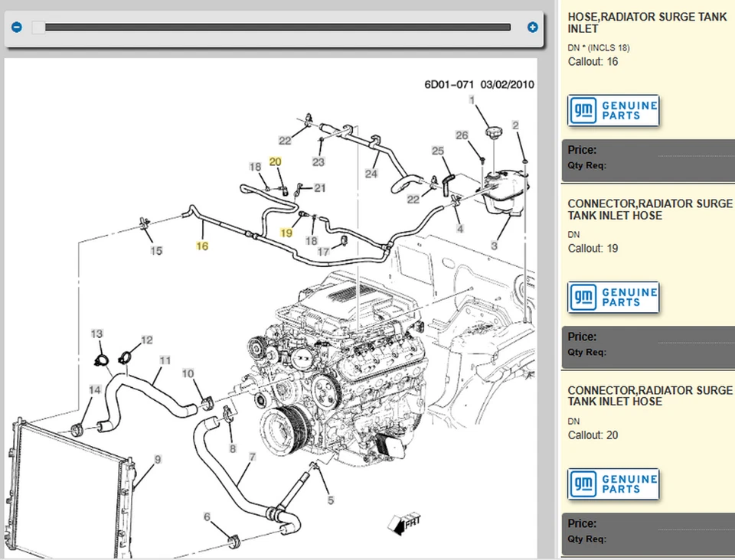Select highlighted callout 19 on the diagram
The width and height of the screenshot is (735, 560).
286,233
